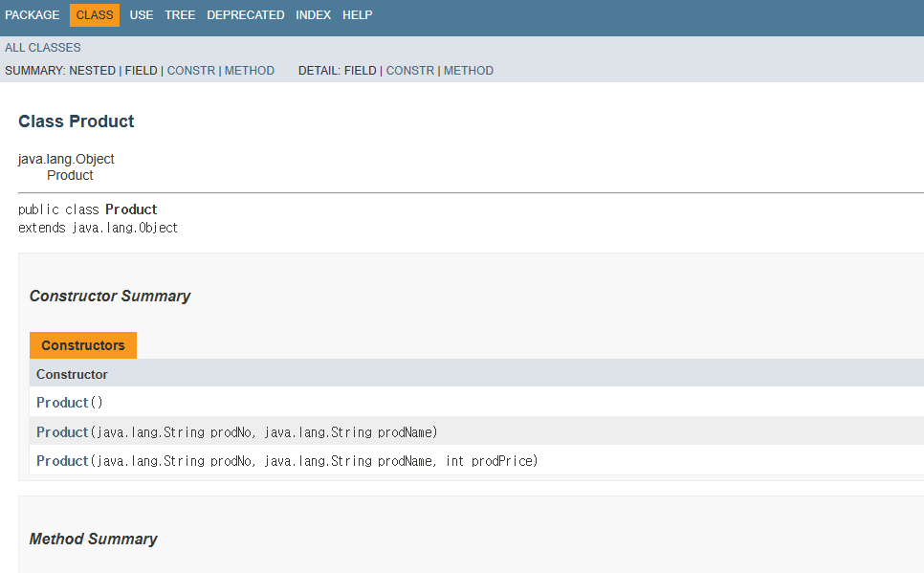Click the Constructor Summary heading
The image size is (924, 573).
(x=110, y=296)
